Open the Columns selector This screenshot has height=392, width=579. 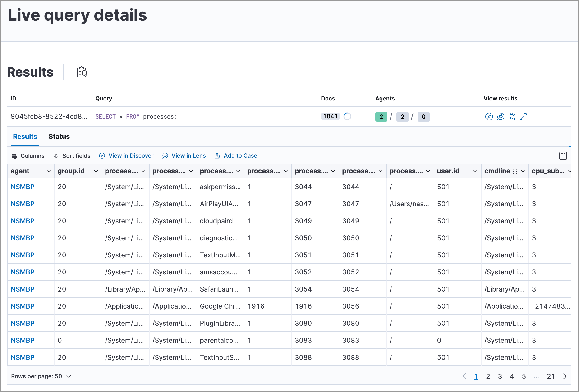28,156
